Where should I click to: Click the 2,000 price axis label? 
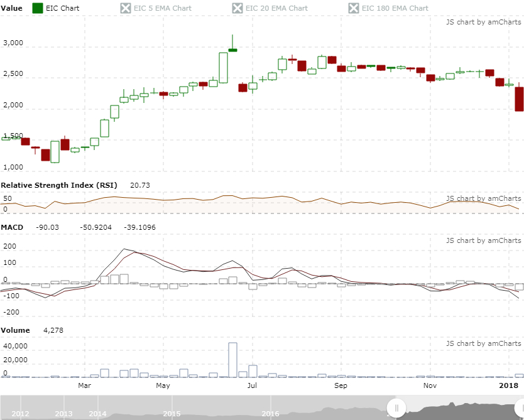click(13, 105)
